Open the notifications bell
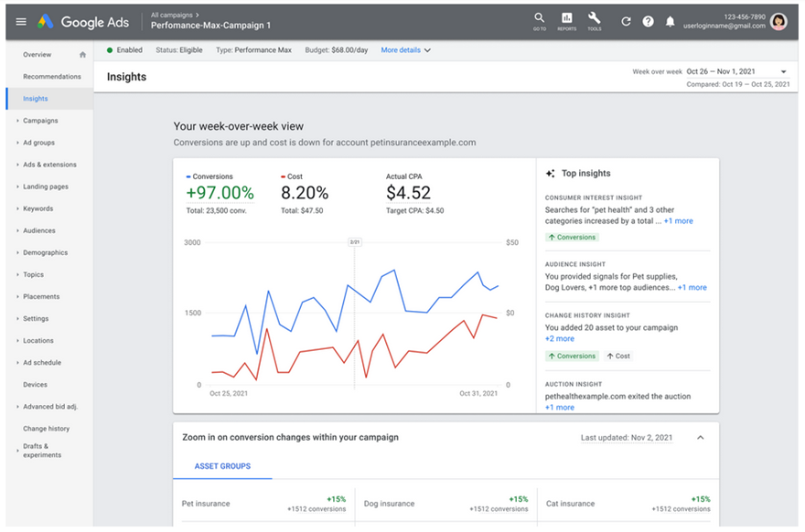 click(671, 21)
